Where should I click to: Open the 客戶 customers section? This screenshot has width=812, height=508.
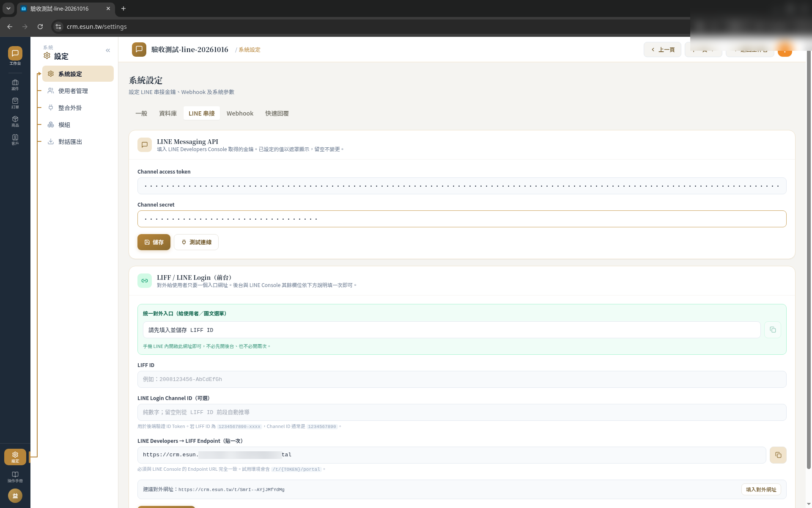click(15, 139)
